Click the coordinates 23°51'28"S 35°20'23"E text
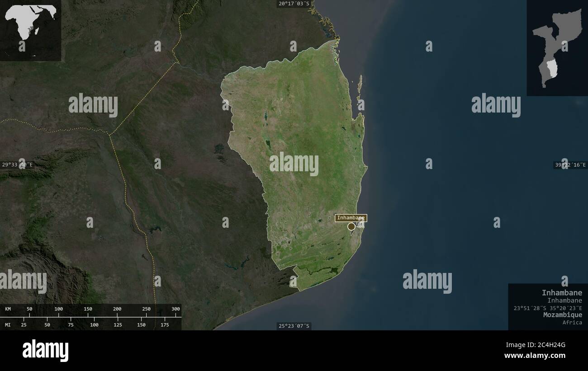Screen dimensions: 588x371 (x=548, y=308)
